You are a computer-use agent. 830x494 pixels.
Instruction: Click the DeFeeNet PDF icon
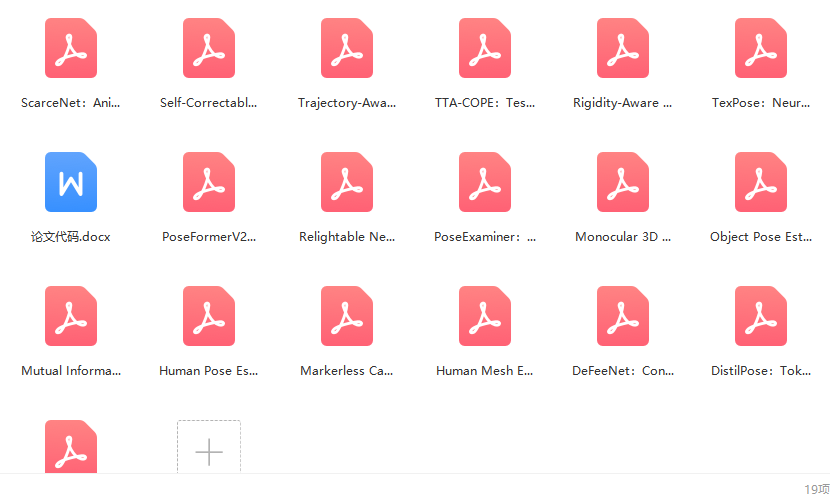[623, 316]
